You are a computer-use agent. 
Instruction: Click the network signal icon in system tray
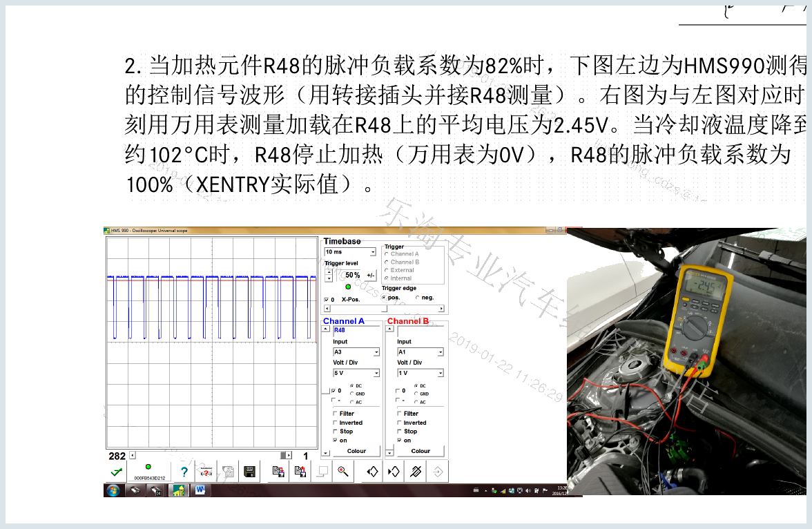(503, 490)
